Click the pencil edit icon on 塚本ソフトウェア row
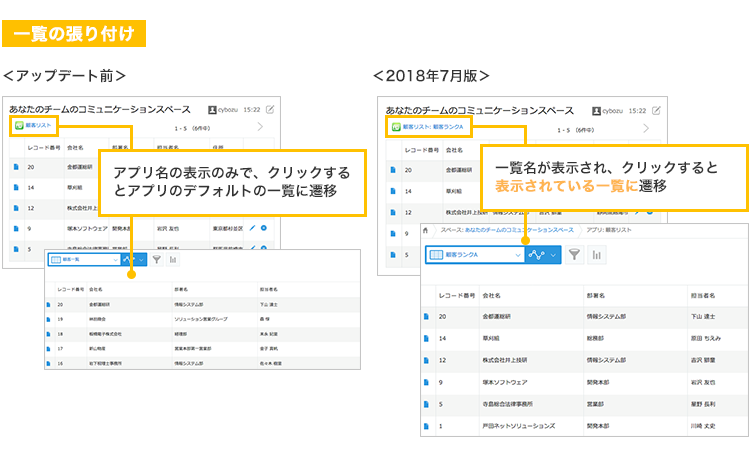The width and height of the screenshot is (750, 460). click(x=250, y=229)
